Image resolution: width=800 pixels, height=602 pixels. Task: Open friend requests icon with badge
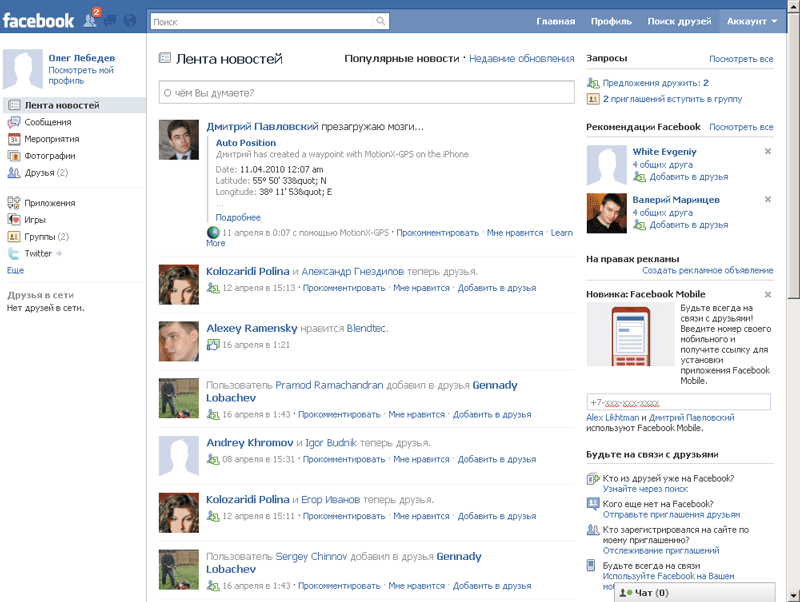click(91, 20)
